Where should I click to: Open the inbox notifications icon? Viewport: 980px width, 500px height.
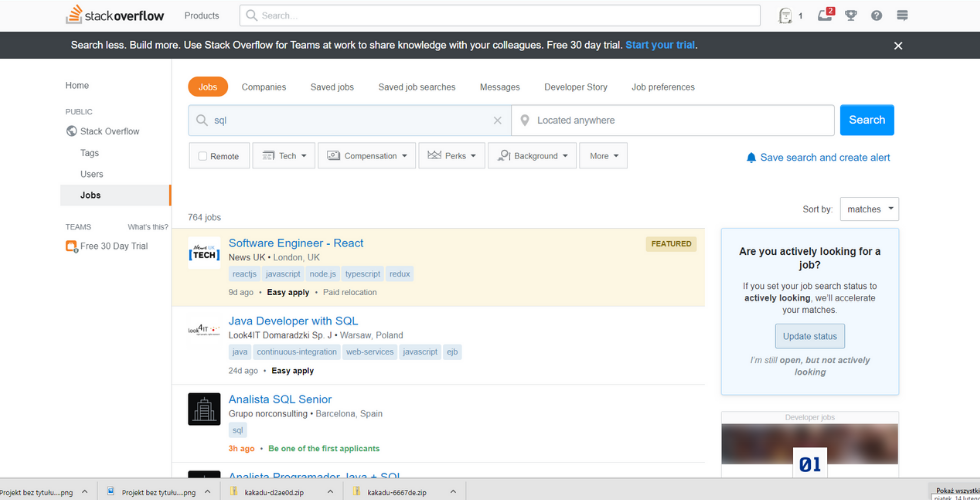(x=826, y=15)
